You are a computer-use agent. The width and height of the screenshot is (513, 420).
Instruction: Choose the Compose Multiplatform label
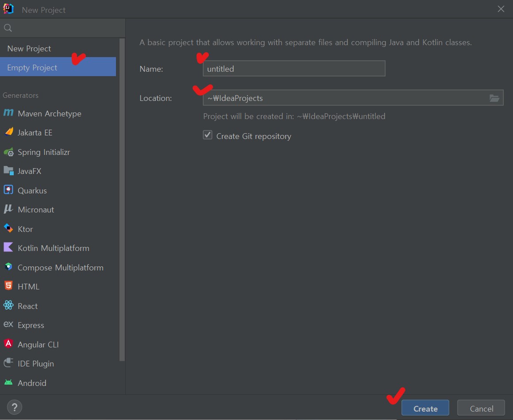[x=61, y=268]
